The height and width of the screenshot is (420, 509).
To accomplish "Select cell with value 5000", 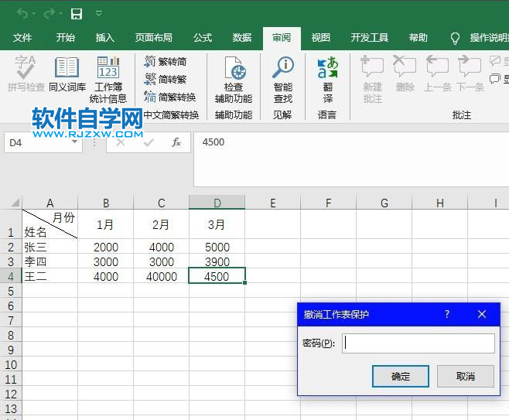I will click(217, 247).
